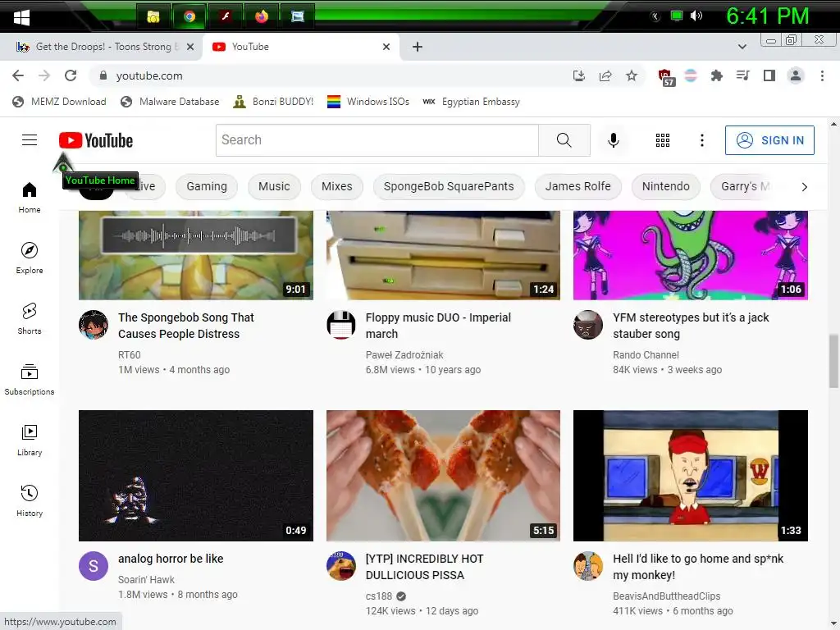Switch to the YouTube tab
This screenshot has width=840, height=630.
pos(300,47)
